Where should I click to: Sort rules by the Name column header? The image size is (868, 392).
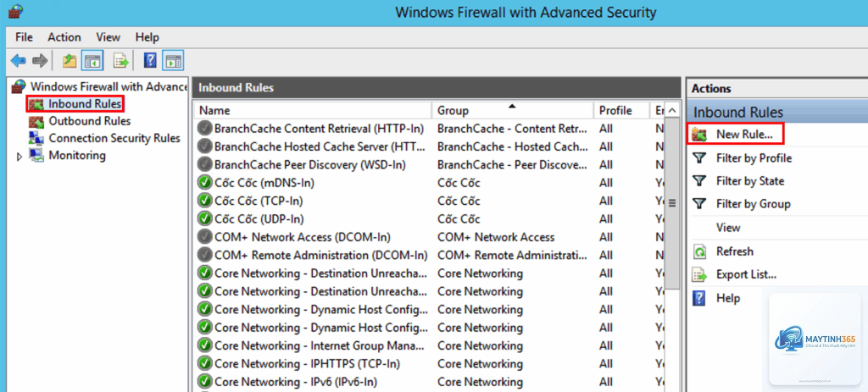[x=312, y=111]
